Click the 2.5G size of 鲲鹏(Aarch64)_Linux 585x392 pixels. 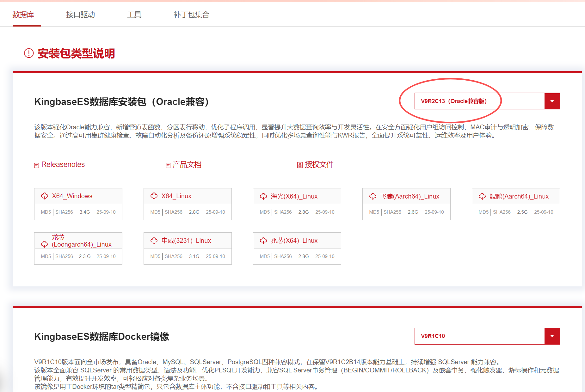pos(522,212)
